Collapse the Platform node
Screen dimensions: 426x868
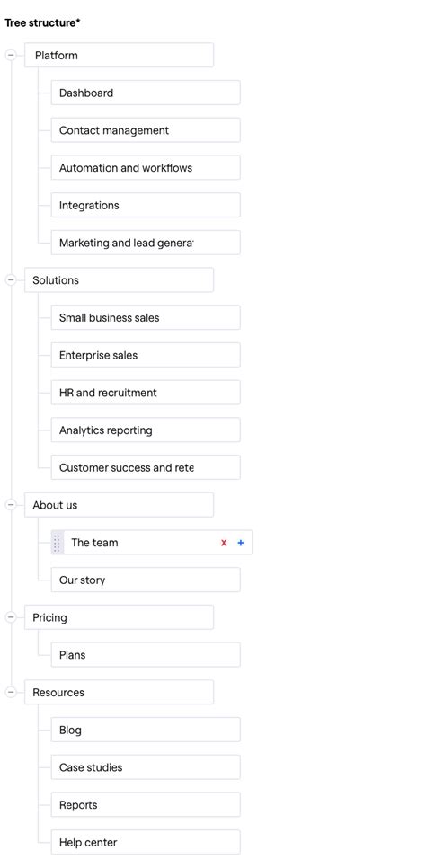pos(11,56)
